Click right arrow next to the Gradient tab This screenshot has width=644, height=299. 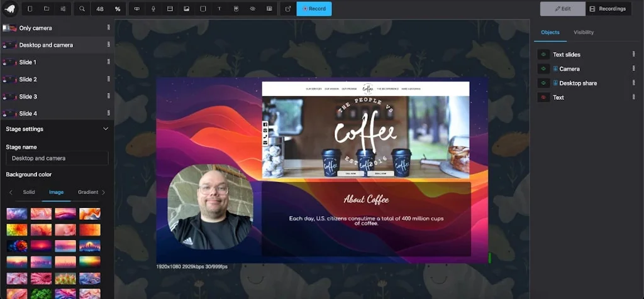pos(104,192)
